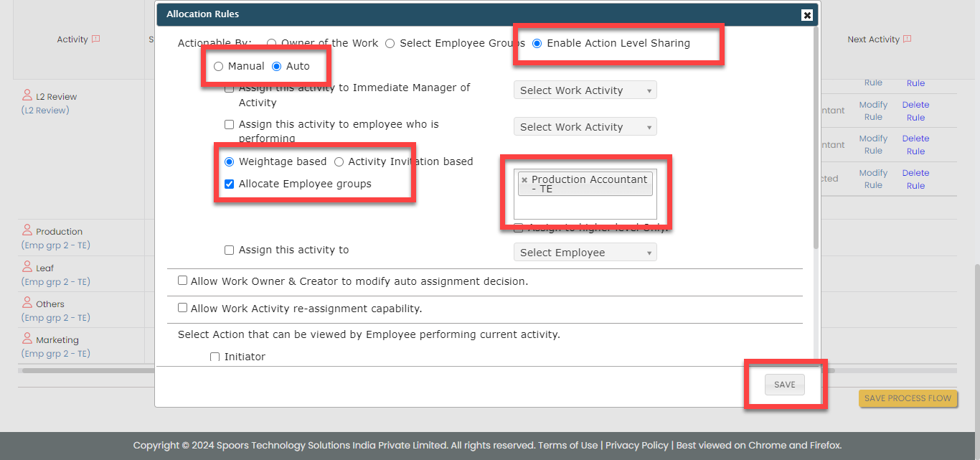980x460 pixels.
Task: Click the person icon beside Production activity
Action: click(x=27, y=230)
